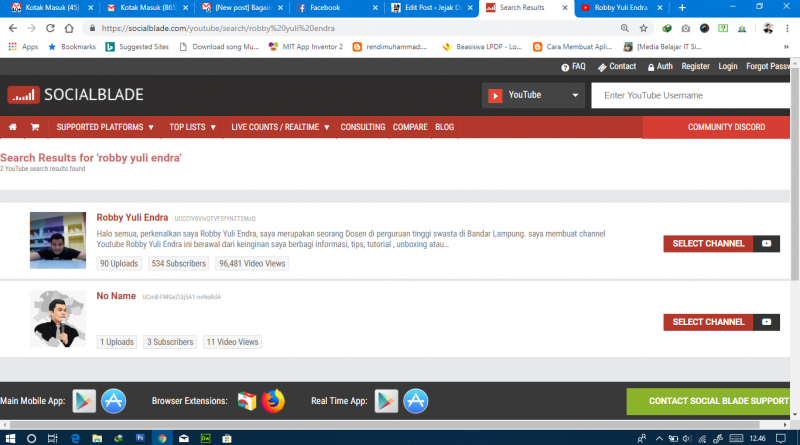Open Main Mobile App Google Play icon
Viewport: 800px width, 445px height.
[x=84, y=401]
